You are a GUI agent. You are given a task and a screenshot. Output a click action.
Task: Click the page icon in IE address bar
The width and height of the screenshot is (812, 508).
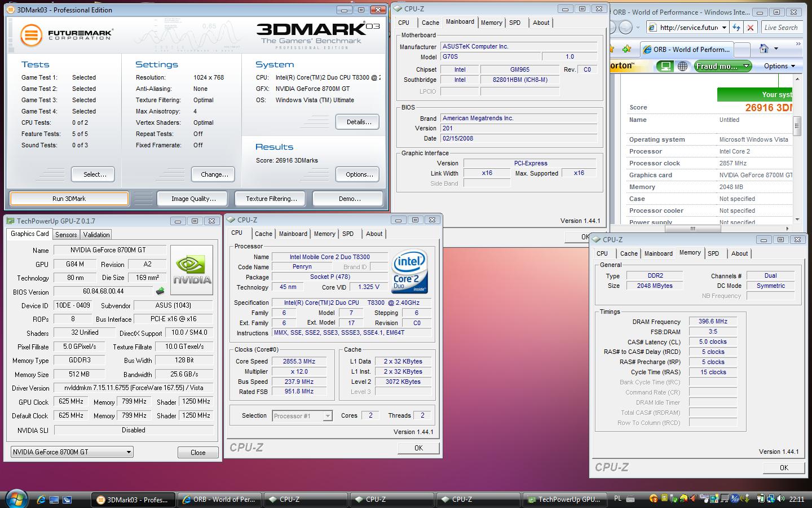point(652,27)
